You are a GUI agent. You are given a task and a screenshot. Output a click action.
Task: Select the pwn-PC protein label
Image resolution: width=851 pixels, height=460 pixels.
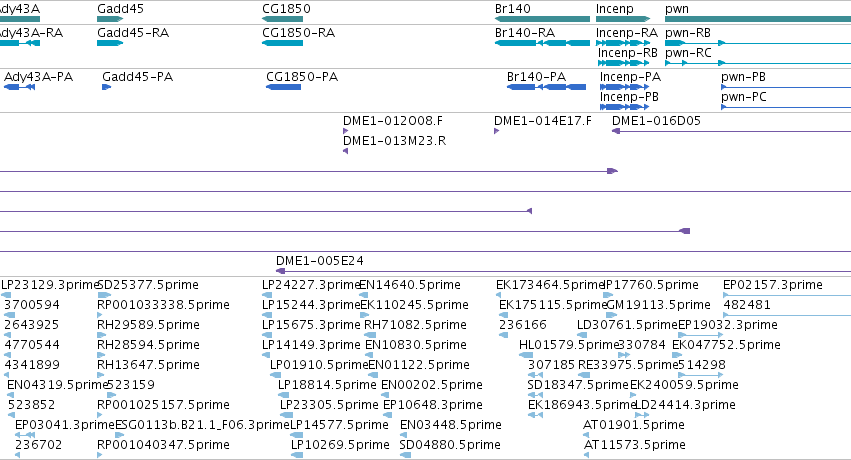(744, 97)
